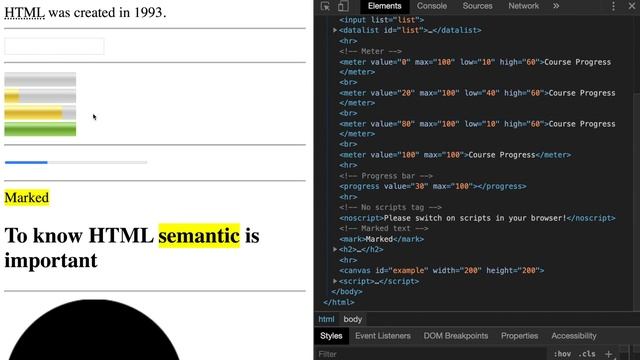Click the empty gray meter bar
The width and height of the screenshot is (640, 360).
click(40, 79)
